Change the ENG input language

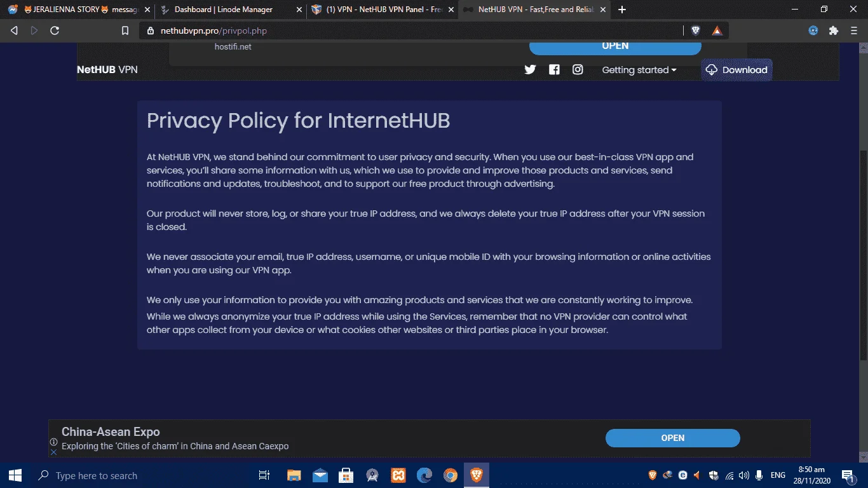coord(778,475)
